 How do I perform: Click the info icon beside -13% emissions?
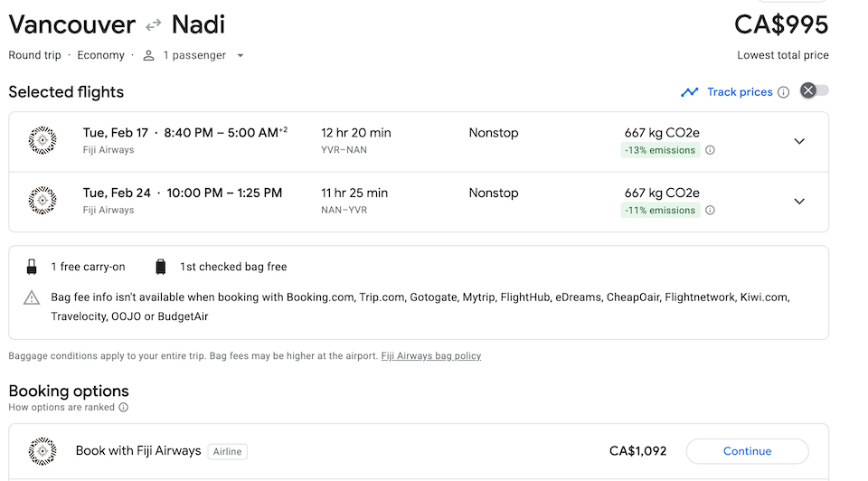(x=710, y=150)
